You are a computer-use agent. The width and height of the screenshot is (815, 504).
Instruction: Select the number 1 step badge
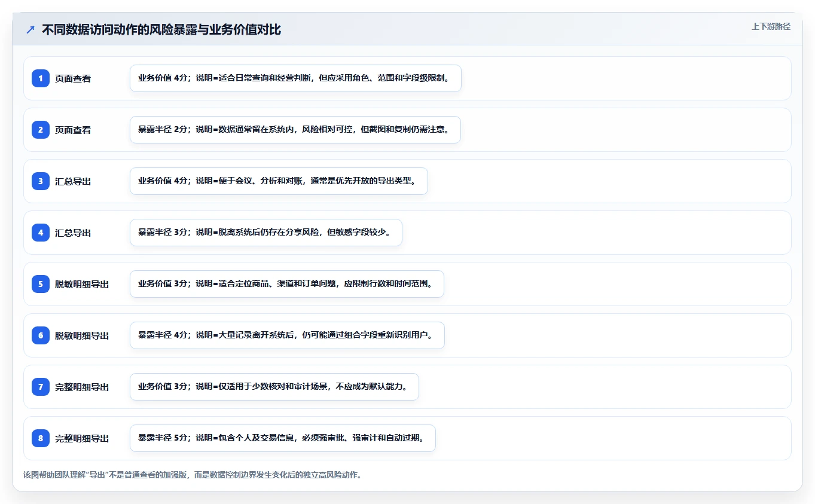pos(41,78)
